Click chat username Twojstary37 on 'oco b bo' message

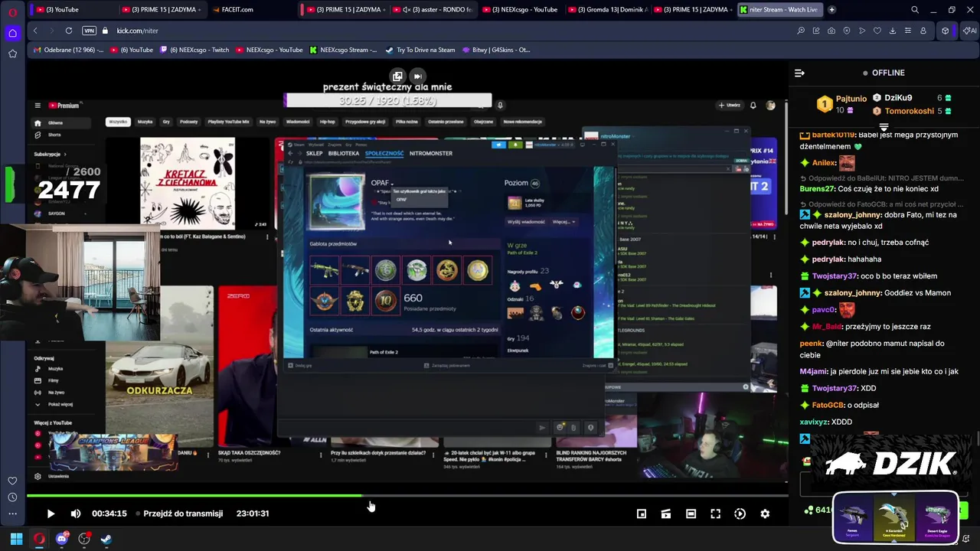click(835, 276)
